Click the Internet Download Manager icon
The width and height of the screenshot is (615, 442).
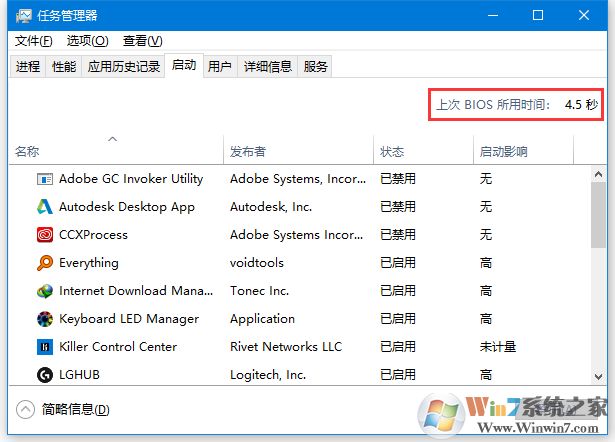[45, 291]
